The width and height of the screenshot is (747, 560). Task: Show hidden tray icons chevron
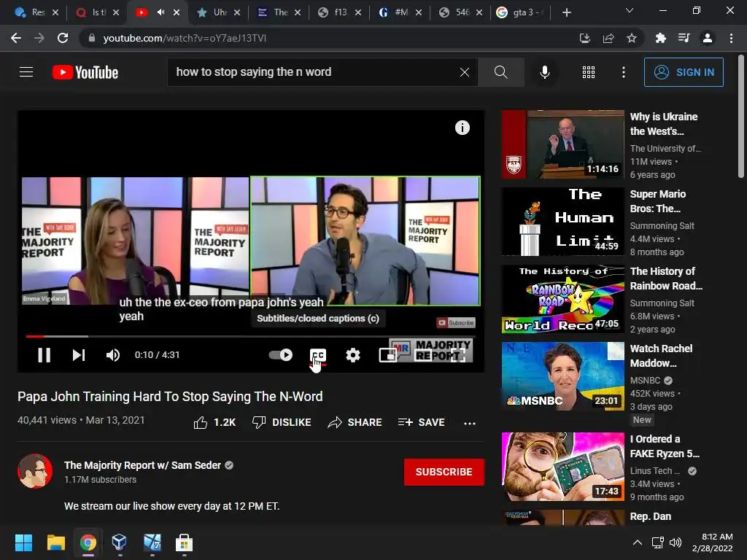coord(638,542)
